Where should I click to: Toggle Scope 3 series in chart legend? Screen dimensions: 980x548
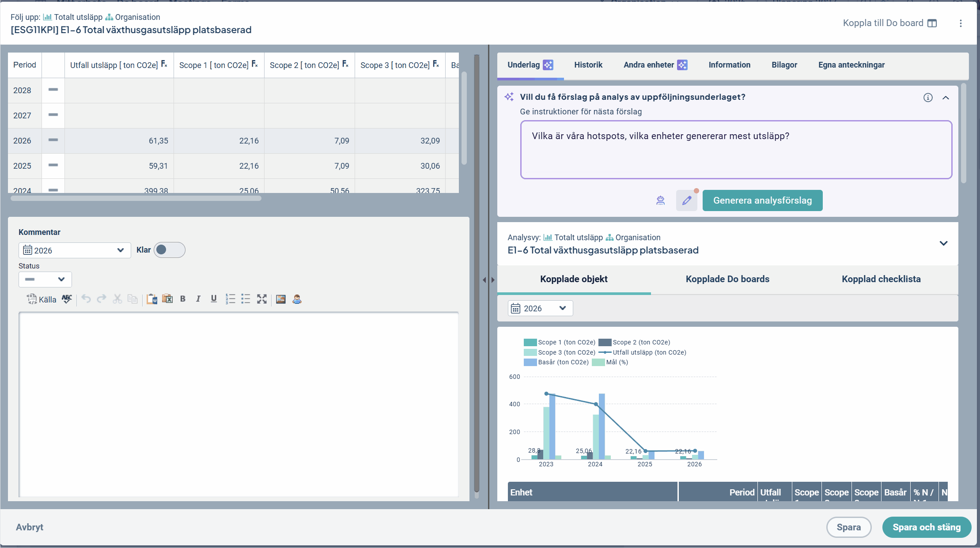click(560, 352)
